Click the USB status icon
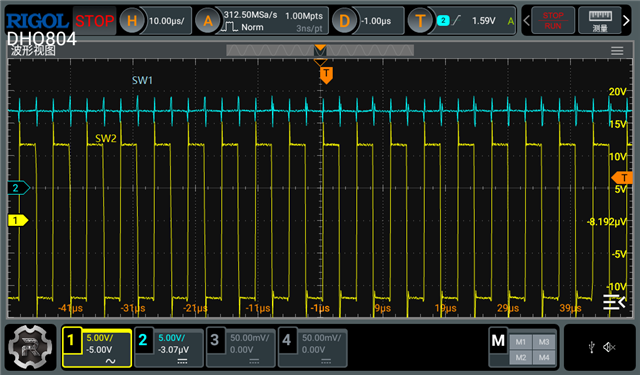This screenshot has height=375, width=640. click(x=592, y=347)
